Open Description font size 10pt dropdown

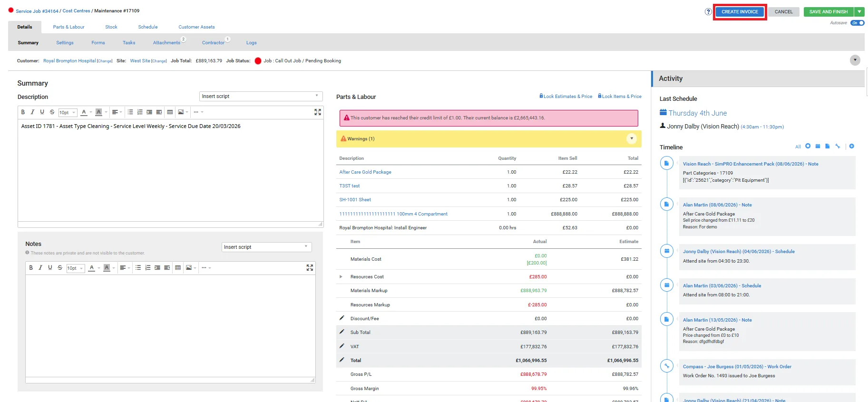coord(68,113)
